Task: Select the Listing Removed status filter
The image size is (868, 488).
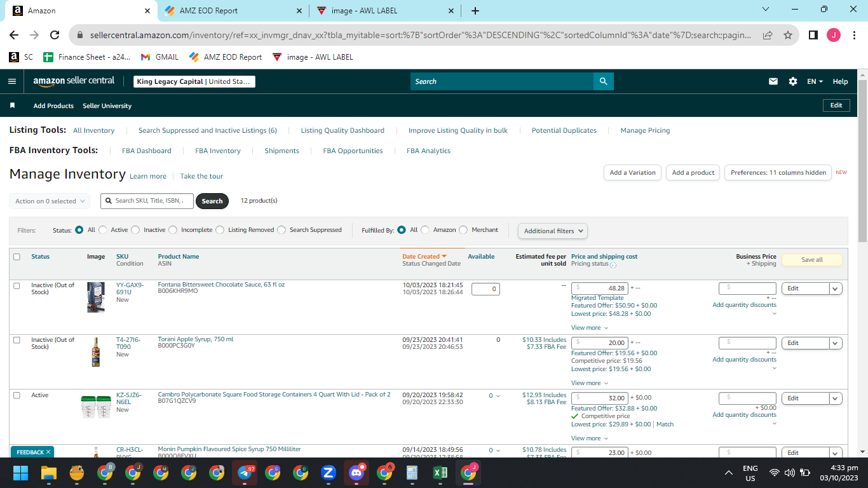Action: click(x=220, y=230)
